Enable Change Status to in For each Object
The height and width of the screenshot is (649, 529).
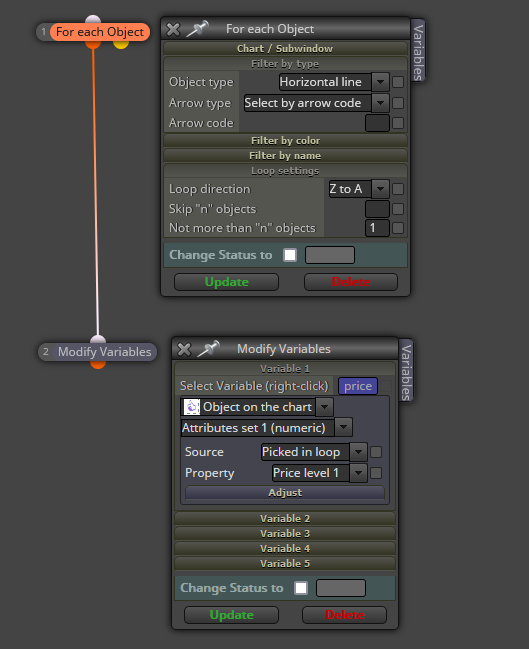click(x=290, y=255)
